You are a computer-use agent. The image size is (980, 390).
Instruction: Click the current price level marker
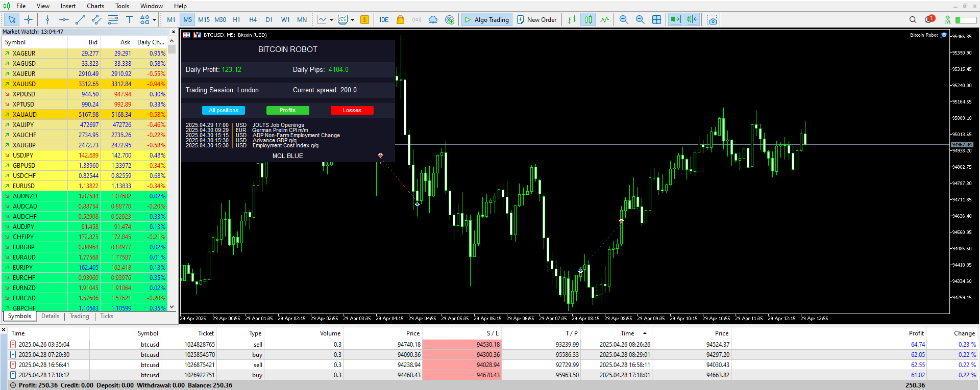pyautogui.click(x=962, y=145)
